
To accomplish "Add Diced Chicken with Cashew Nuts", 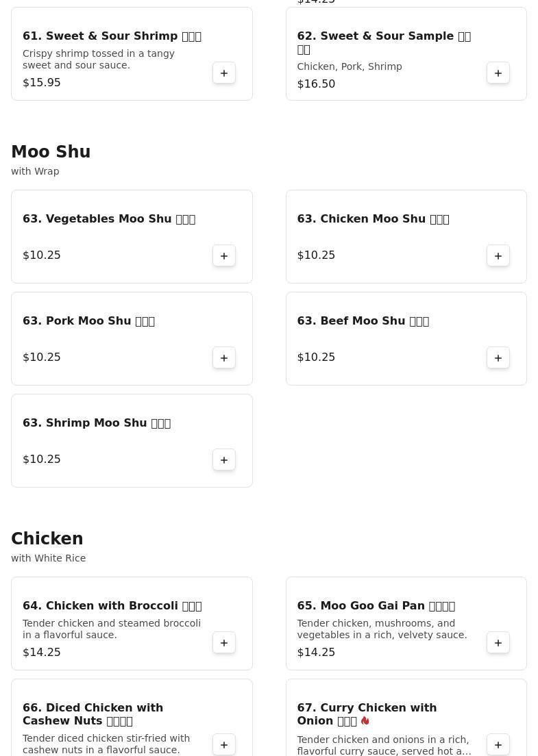I will point(224,745).
